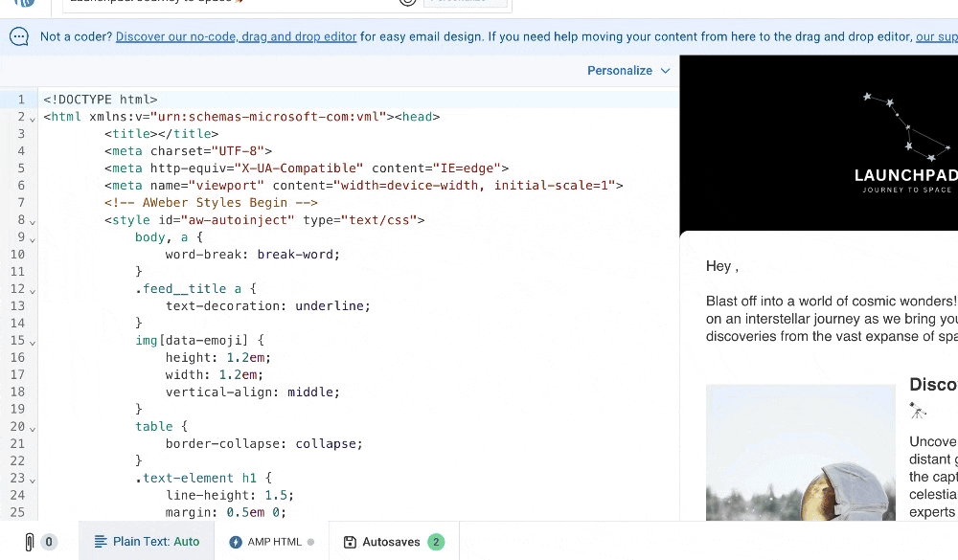
Task: Toggle the AMP HTML status indicator dot
Action: coord(312,541)
